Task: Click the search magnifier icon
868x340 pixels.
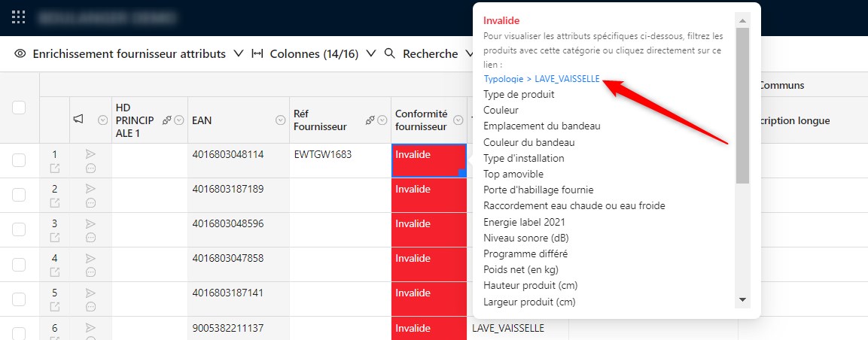Action: pyautogui.click(x=390, y=54)
